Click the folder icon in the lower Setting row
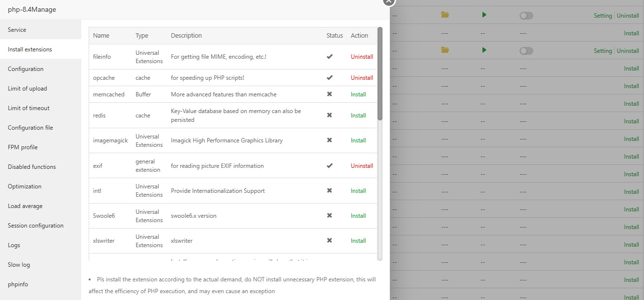Screen dimensions: 644x300 pyautogui.click(x=445, y=50)
